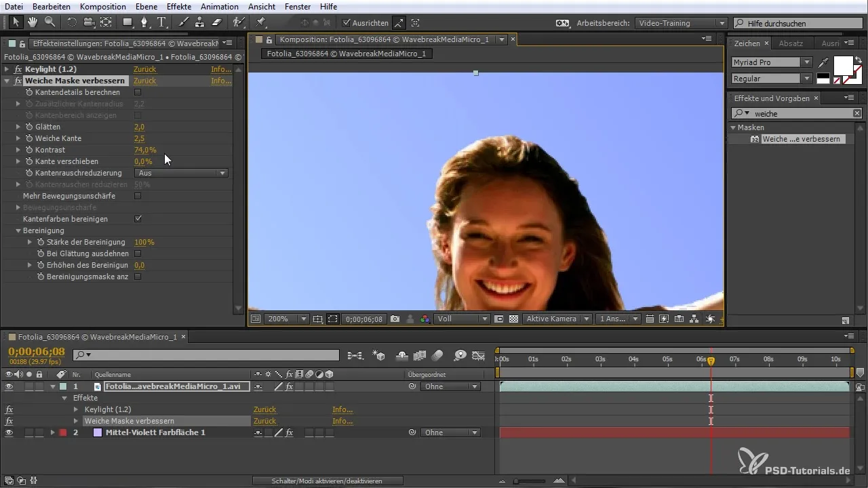This screenshot has height=488, width=868.
Task: Open the Animation menu
Action: [220, 6]
